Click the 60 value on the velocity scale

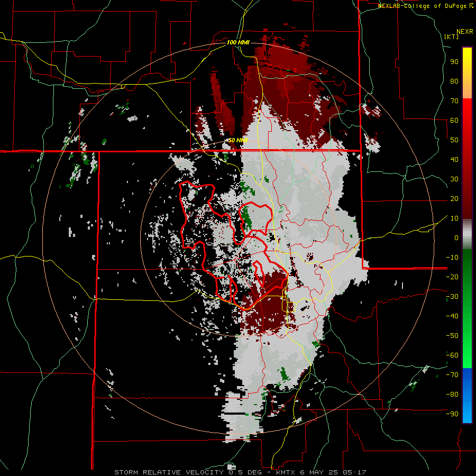pyautogui.click(x=454, y=120)
